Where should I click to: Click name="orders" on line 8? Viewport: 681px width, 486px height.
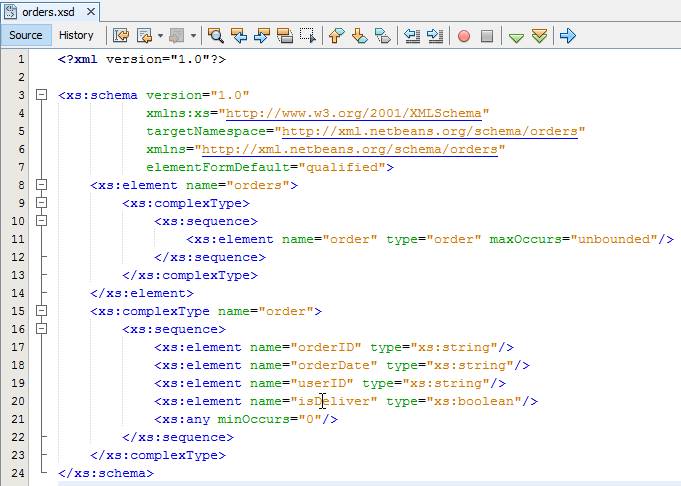tap(238, 185)
